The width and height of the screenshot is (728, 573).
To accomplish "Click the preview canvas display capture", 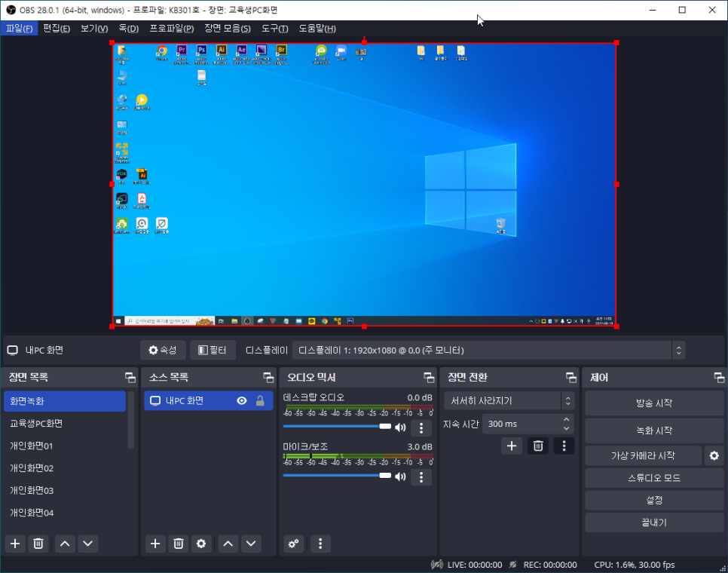I will [365, 185].
